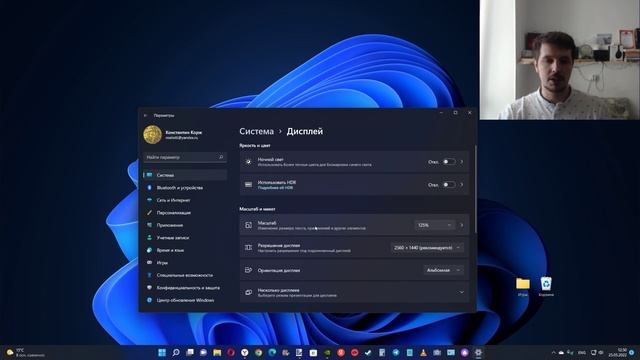Image resolution: width=640 pixels, height=360 pixels.
Task: Open File Explorer from the taskbar
Action: pyautogui.click(x=217, y=353)
